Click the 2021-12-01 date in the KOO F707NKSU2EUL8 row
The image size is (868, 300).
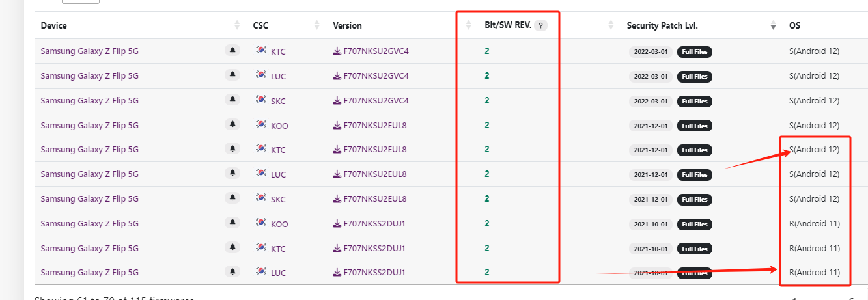point(651,126)
